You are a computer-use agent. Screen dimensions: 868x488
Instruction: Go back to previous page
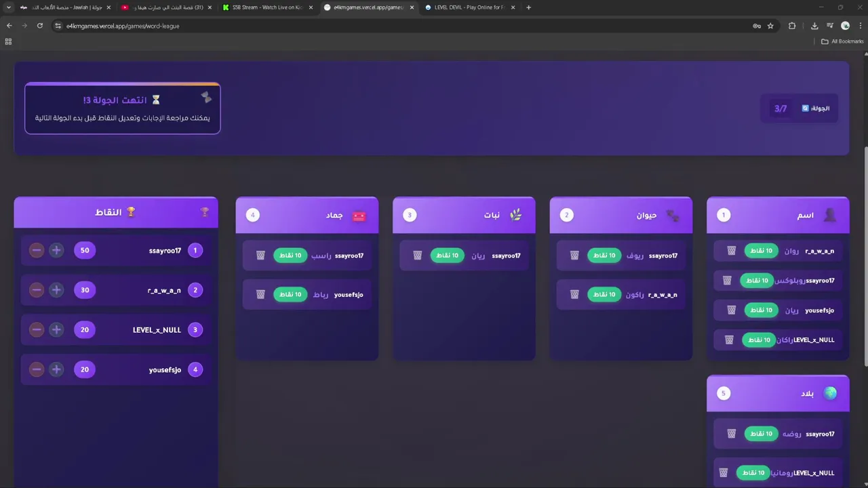click(9, 26)
